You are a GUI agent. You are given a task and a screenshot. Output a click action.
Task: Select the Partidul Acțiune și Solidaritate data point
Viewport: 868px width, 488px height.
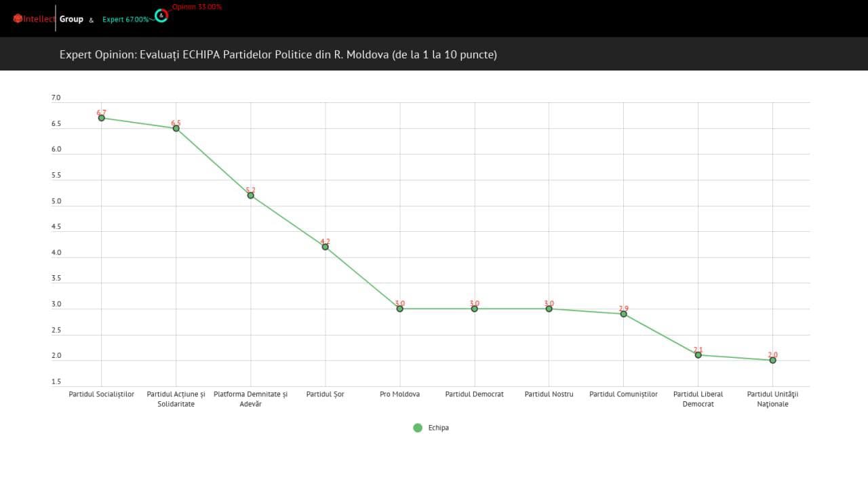click(x=176, y=128)
